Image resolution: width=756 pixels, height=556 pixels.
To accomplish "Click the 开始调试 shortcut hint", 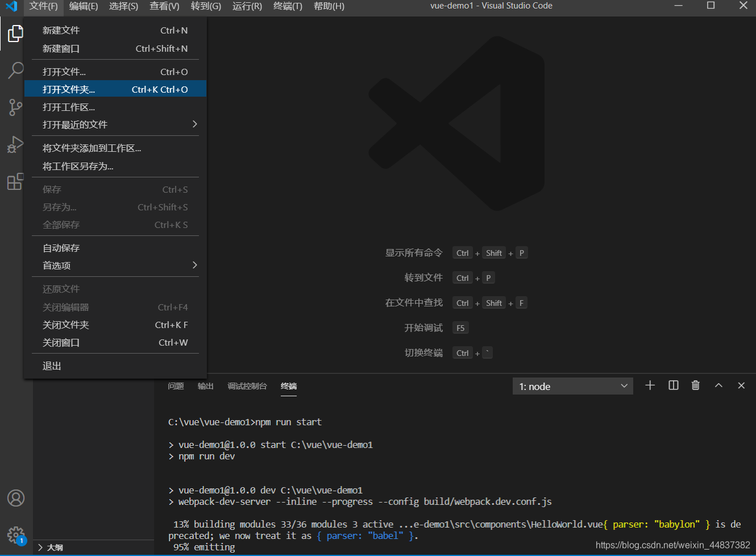I will click(x=423, y=327).
